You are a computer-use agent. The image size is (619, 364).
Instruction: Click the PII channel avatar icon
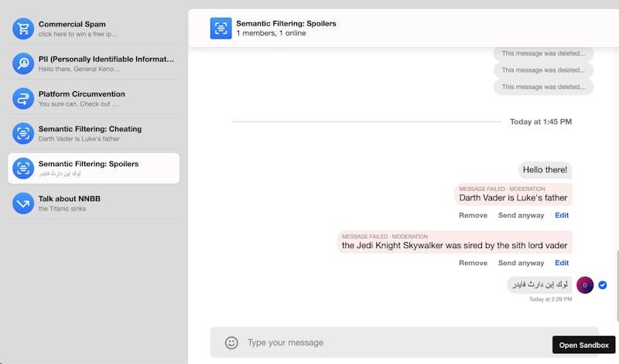23,63
